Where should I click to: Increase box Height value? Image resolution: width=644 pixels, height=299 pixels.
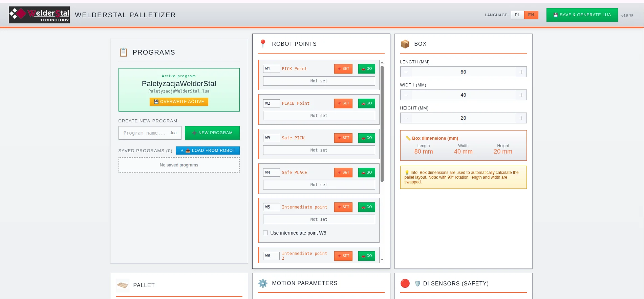(521, 118)
